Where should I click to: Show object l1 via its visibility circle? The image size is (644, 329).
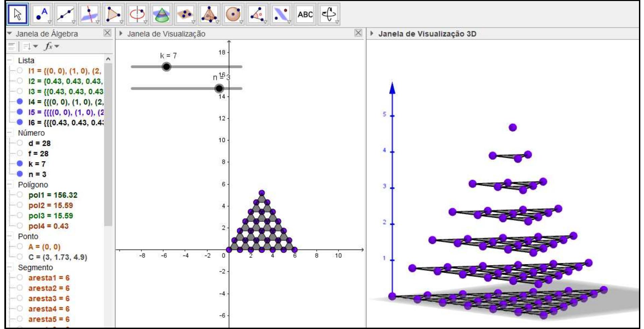point(20,71)
